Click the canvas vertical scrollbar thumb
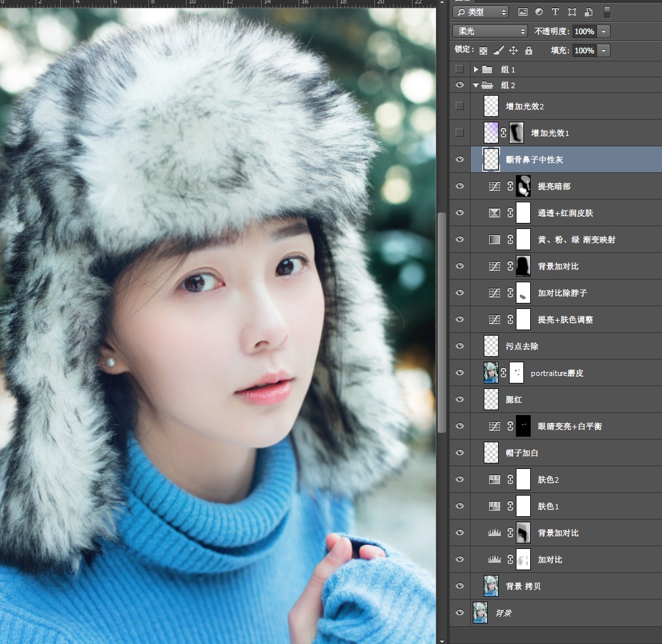 pos(442,323)
